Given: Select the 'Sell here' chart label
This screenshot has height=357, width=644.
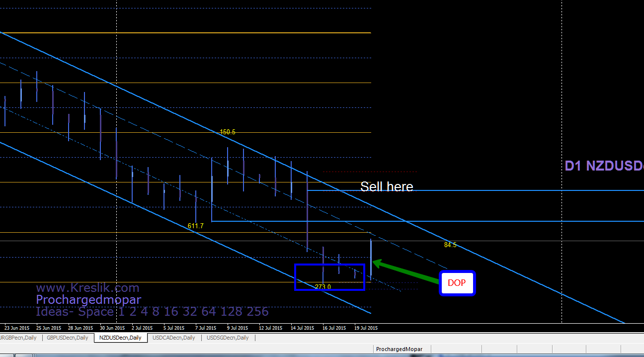Looking at the screenshot, I should point(387,186).
